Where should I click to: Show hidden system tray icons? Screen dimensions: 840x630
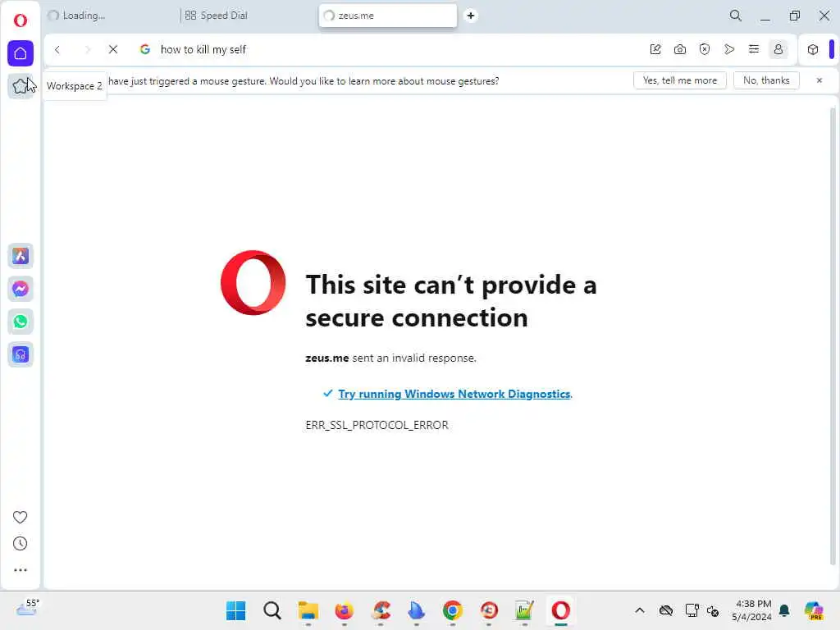pos(640,610)
